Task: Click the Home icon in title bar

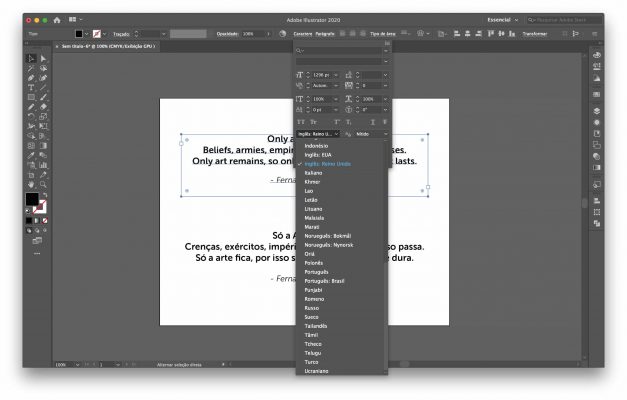Action: click(57, 20)
